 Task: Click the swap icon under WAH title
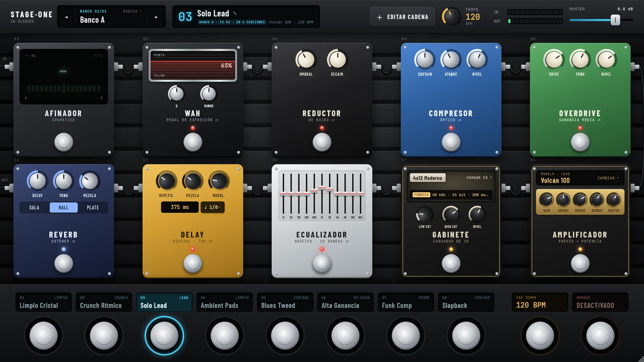pos(217,120)
